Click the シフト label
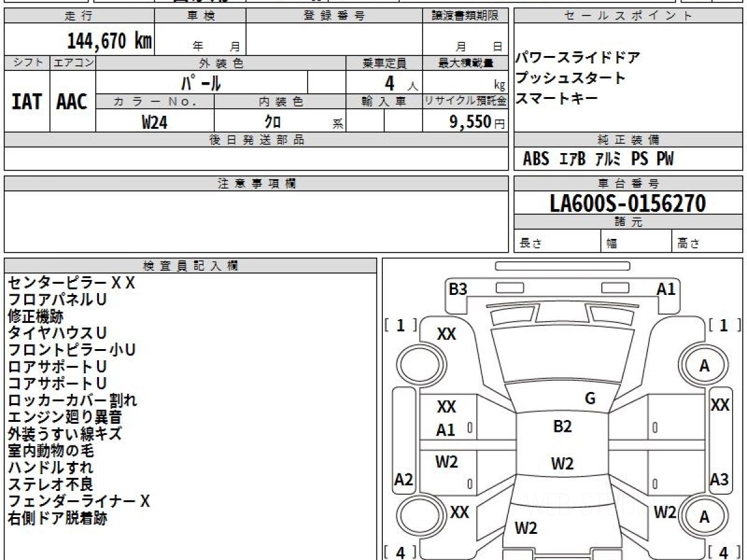 (x=27, y=63)
